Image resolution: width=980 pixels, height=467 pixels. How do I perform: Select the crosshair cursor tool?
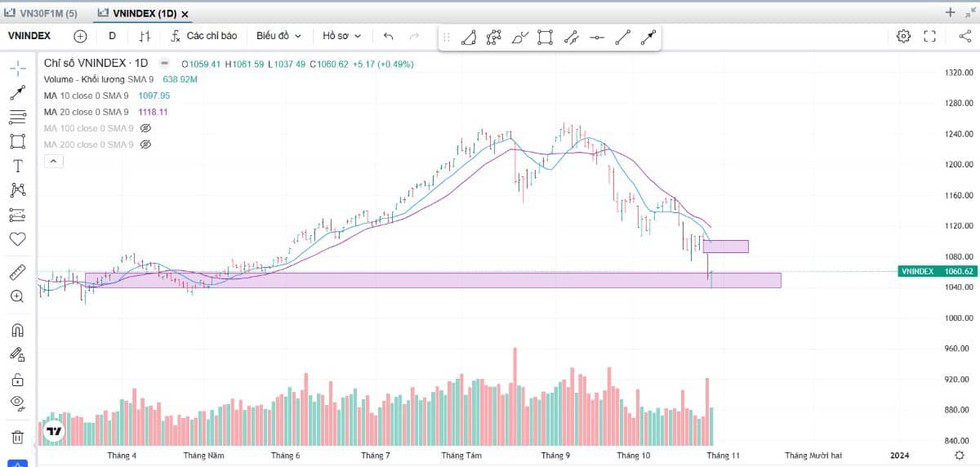click(17, 68)
